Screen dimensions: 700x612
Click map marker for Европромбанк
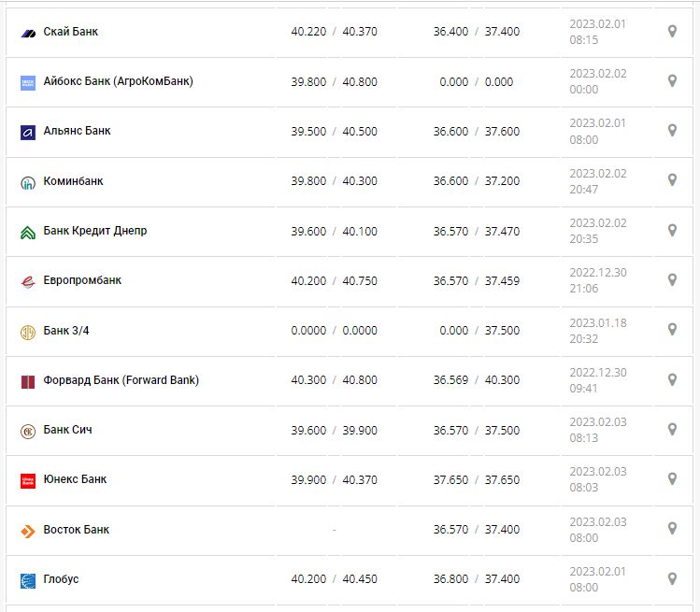pos(672,280)
